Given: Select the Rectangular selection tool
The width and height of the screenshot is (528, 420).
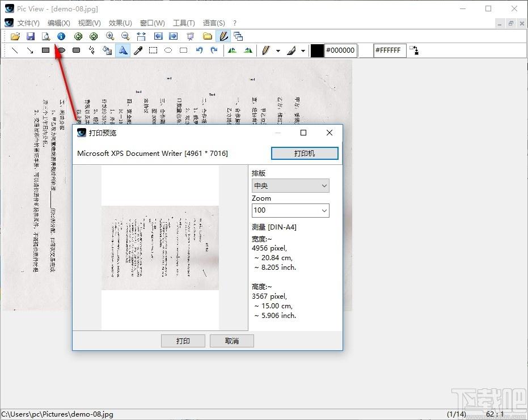Looking at the screenshot, I should (x=153, y=50).
